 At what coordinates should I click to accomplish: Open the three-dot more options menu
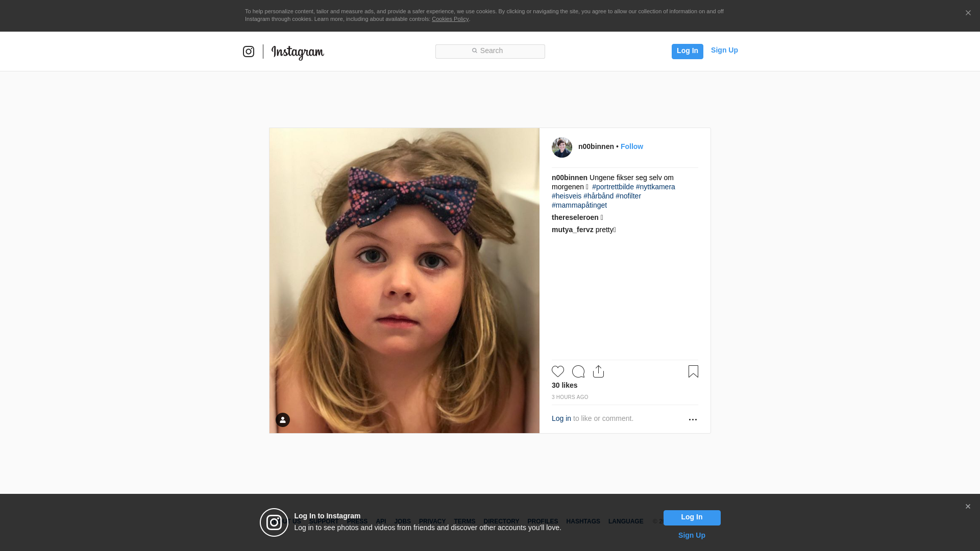[x=693, y=419]
